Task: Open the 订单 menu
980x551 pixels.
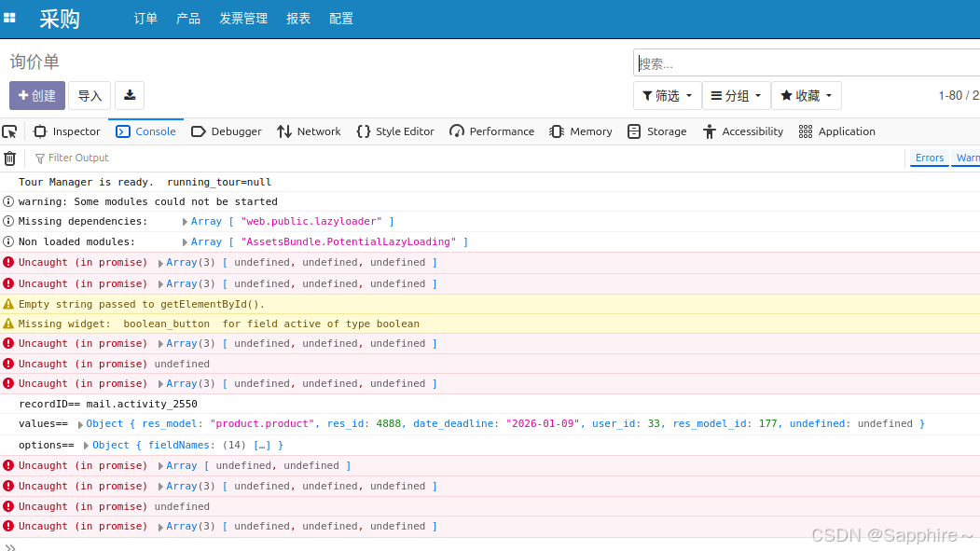Action: [145, 19]
